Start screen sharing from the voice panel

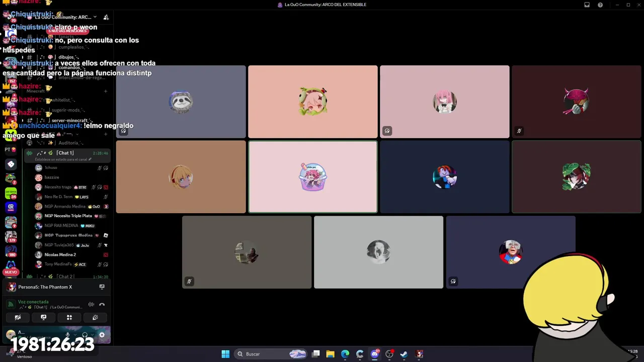tap(43, 317)
